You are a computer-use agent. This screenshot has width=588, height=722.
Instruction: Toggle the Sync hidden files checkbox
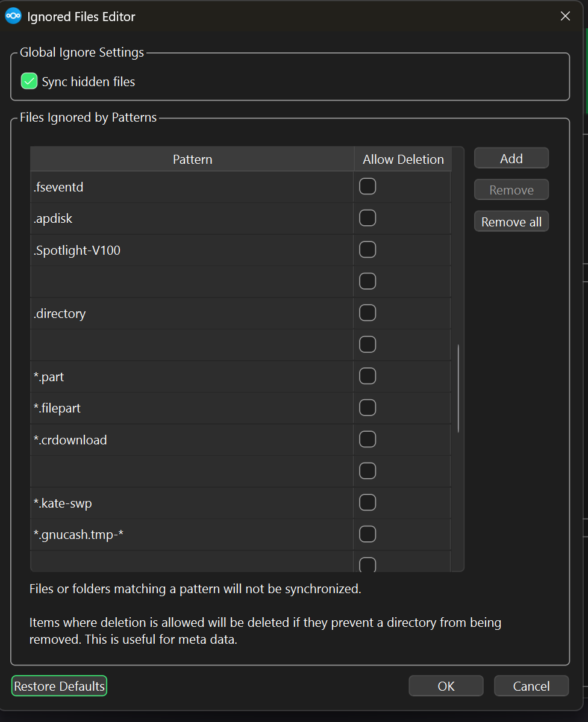coord(30,81)
